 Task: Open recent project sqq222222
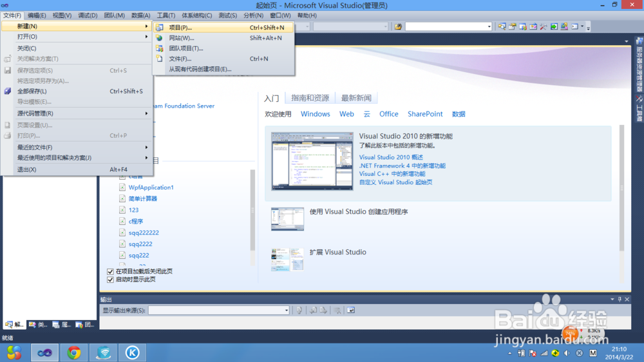[x=144, y=233]
